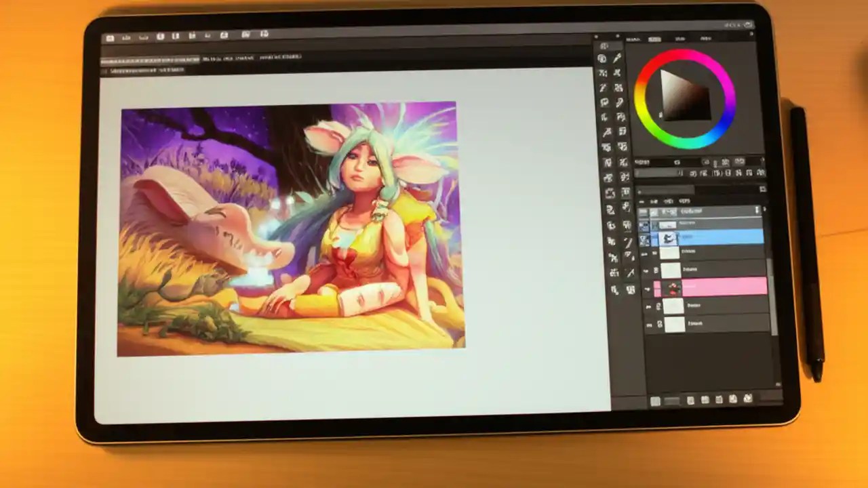Click the pink layer's thumbnail

673,288
